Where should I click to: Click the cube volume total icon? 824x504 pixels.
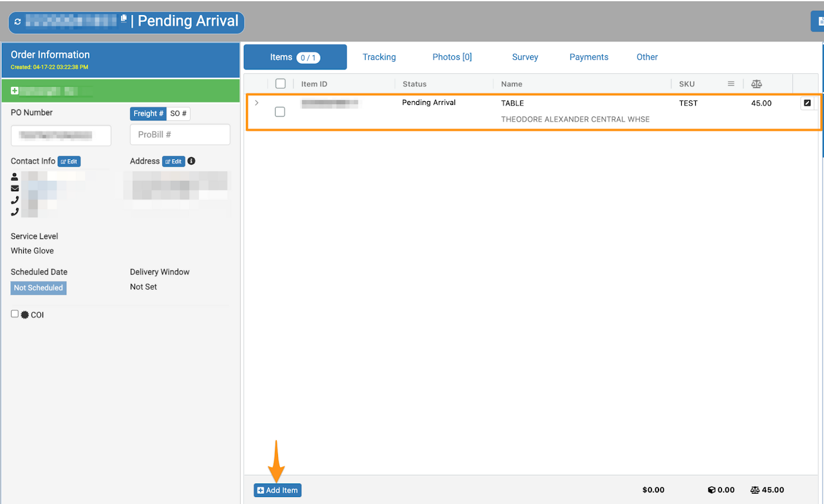[711, 490]
